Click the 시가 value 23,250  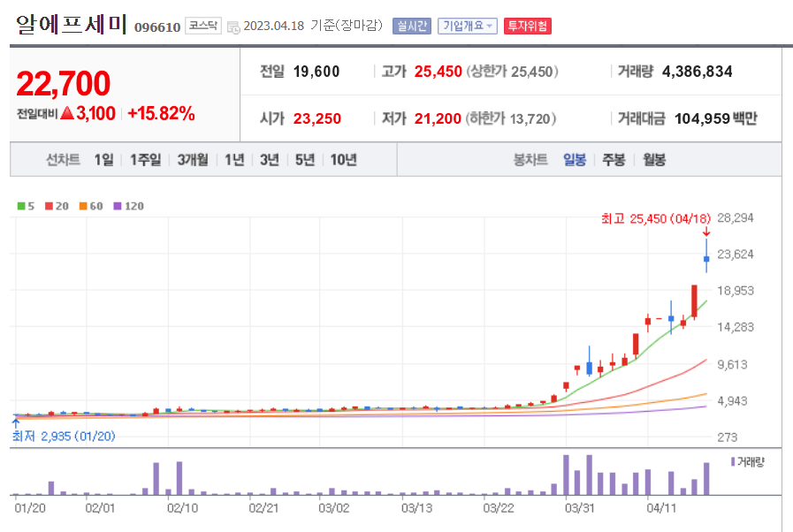click(317, 118)
